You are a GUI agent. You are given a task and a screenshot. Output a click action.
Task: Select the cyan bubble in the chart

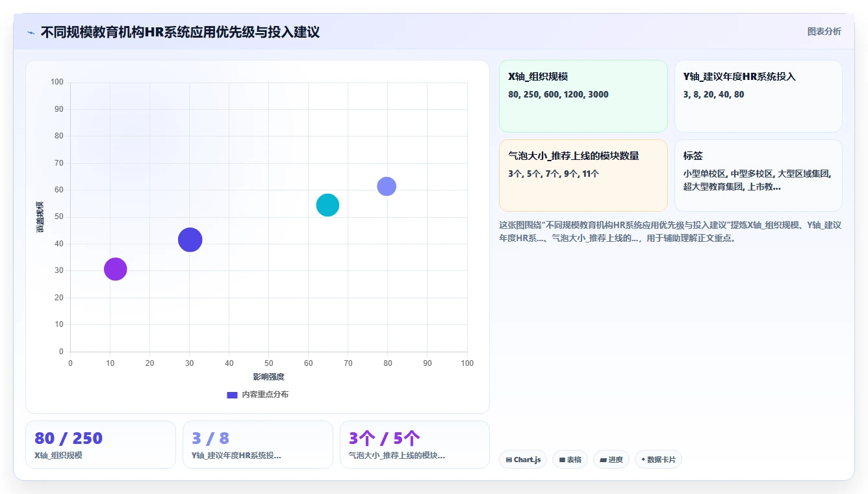click(327, 205)
